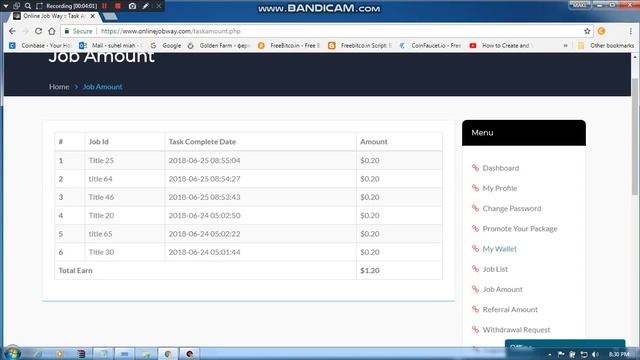Open the Google bookmark
The image size is (640, 360).
[x=166, y=45]
